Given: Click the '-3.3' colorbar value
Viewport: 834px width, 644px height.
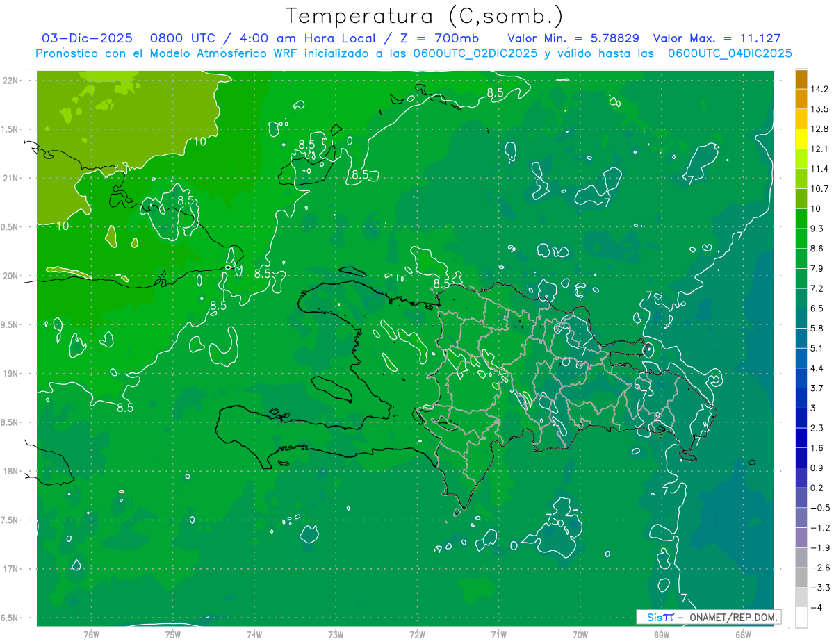Looking at the screenshot, I should click(x=820, y=588).
